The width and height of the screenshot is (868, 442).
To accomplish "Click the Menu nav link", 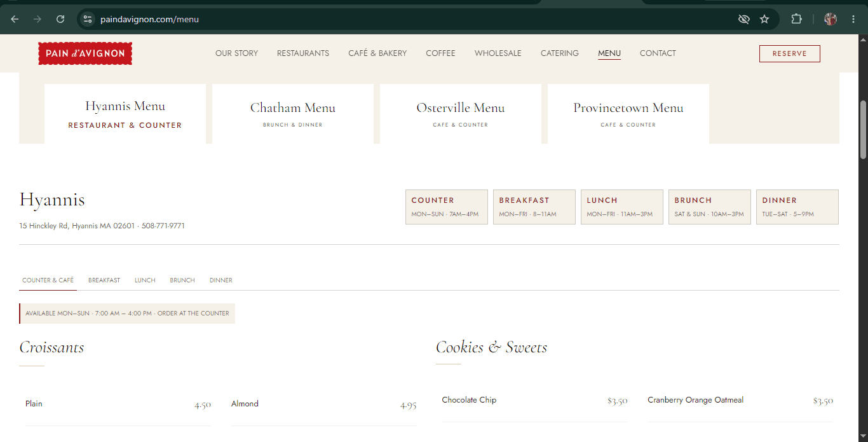I will pos(609,53).
